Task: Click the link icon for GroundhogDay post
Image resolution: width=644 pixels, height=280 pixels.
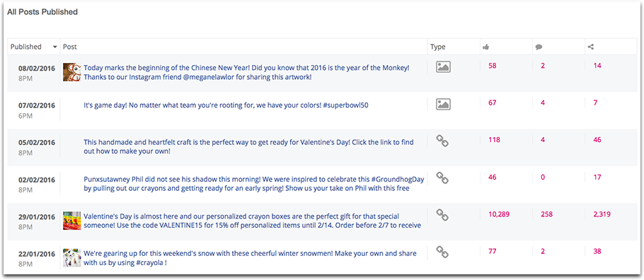Action: click(442, 178)
